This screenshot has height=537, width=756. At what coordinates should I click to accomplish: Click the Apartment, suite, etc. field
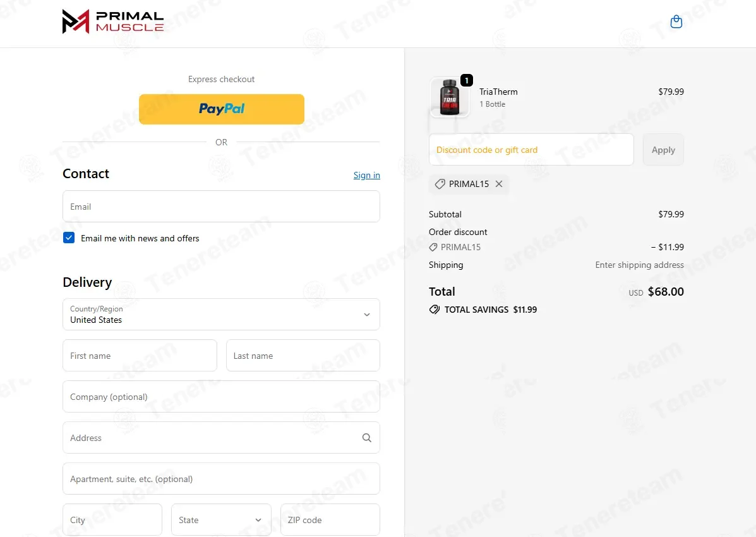[x=221, y=479]
